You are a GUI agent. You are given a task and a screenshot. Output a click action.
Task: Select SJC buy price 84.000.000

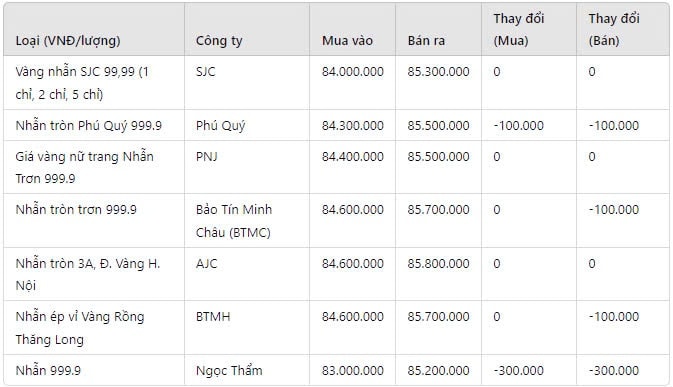point(353,72)
